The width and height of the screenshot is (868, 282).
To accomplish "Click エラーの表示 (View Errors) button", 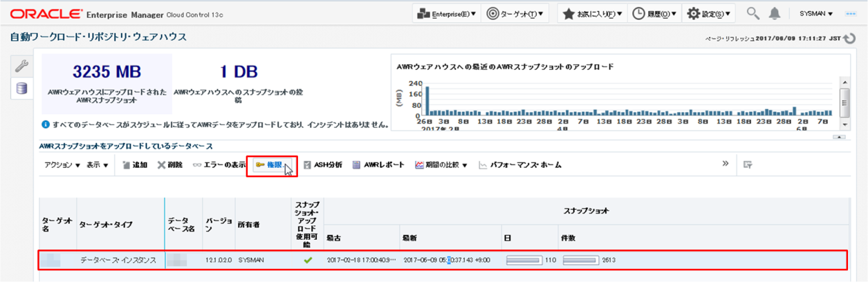I will pyautogui.click(x=219, y=165).
